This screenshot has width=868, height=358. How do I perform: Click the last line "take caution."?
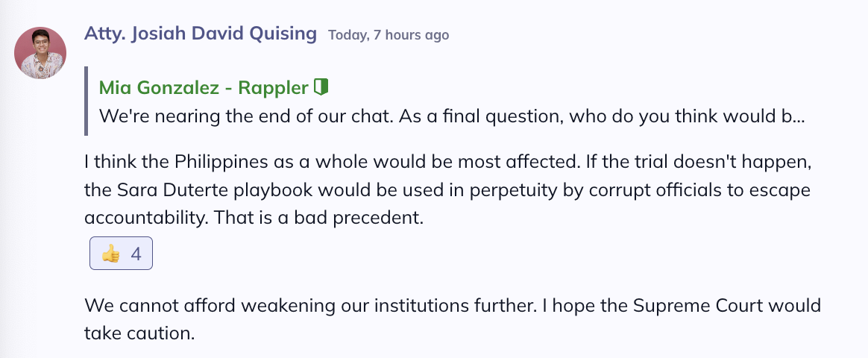(139, 333)
